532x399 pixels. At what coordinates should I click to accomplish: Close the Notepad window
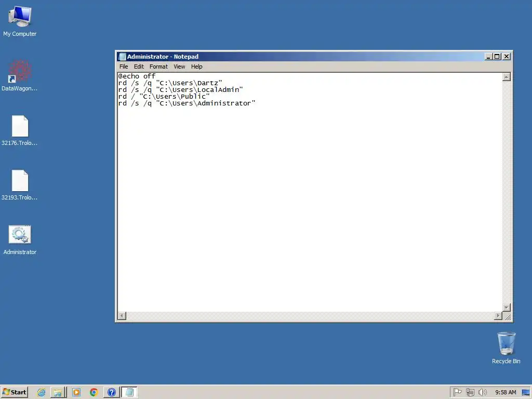coord(507,57)
